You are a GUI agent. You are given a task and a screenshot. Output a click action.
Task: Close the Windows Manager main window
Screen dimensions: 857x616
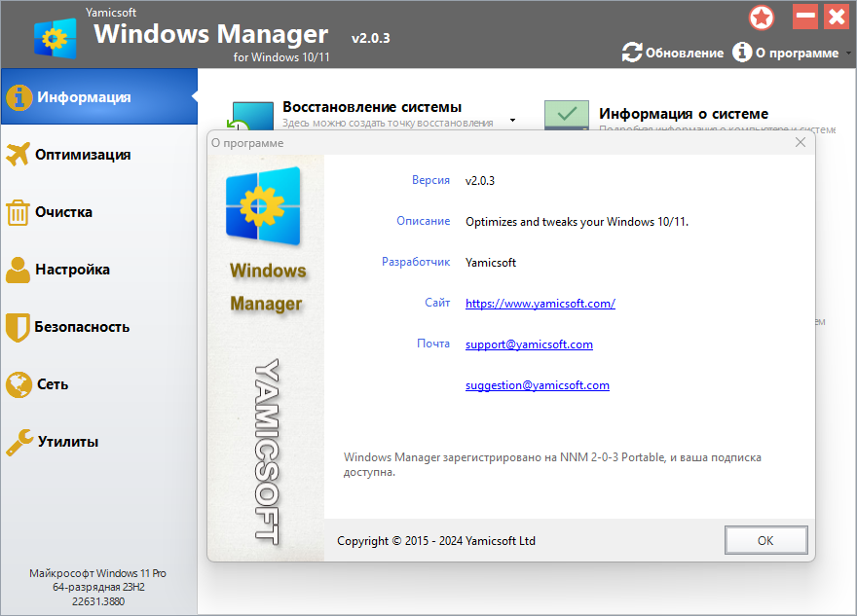click(x=837, y=17)
